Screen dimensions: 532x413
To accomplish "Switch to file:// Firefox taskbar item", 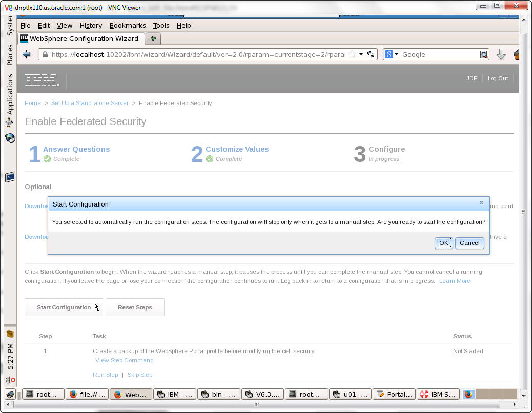I will (87, 394).
